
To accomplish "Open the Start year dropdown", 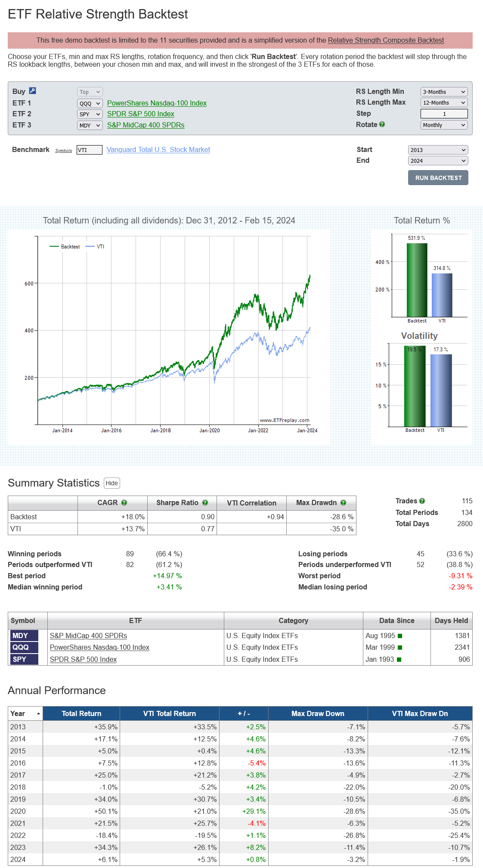I will point(438,150).
